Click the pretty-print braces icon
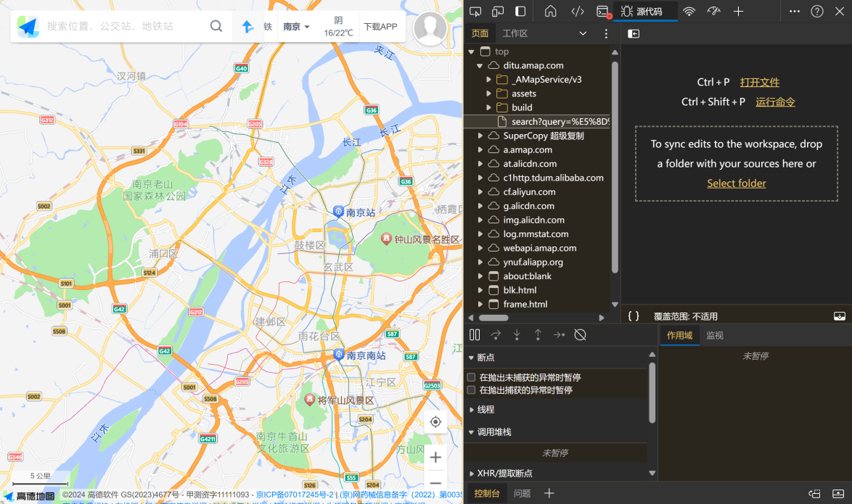The width and height of the screenshot is (852, 504). coord(634,316)
